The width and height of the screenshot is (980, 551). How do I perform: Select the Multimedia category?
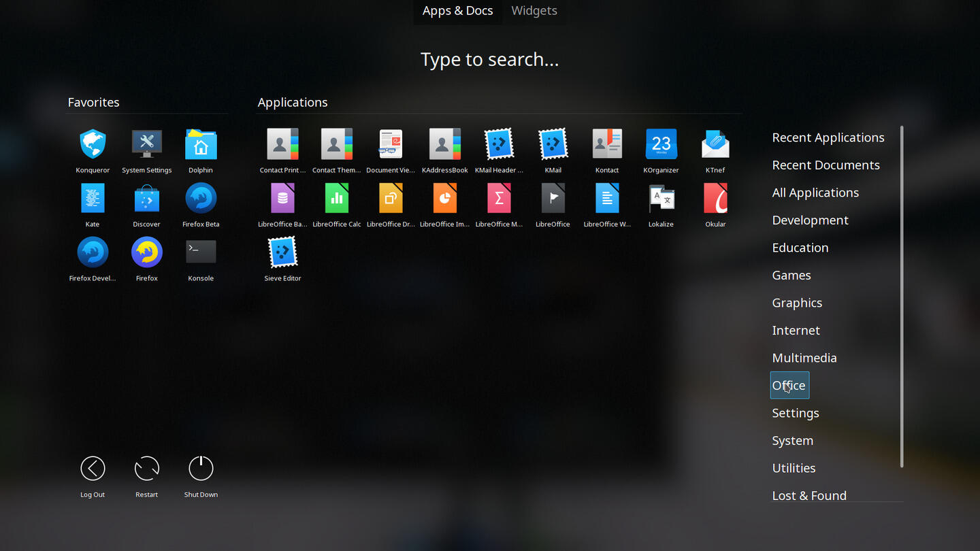click(804, 358)
